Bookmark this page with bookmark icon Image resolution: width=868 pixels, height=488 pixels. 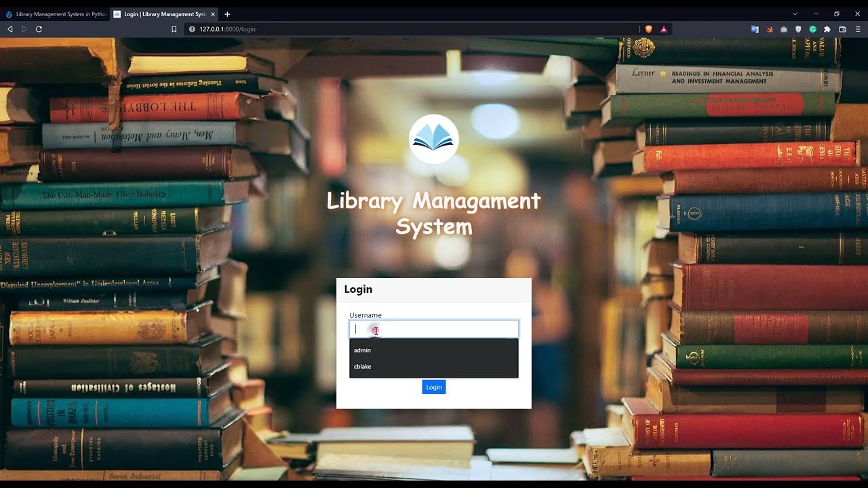[x=174, y=29]
